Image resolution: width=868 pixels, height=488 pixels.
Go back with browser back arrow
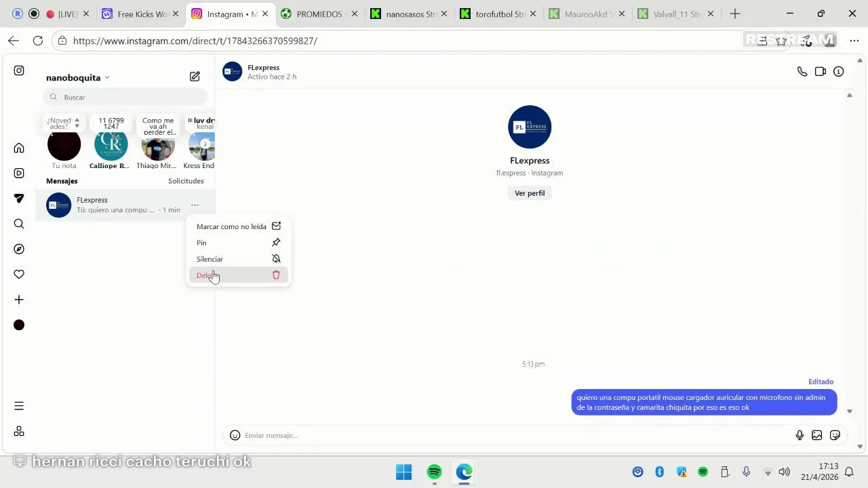click(14, 41)
